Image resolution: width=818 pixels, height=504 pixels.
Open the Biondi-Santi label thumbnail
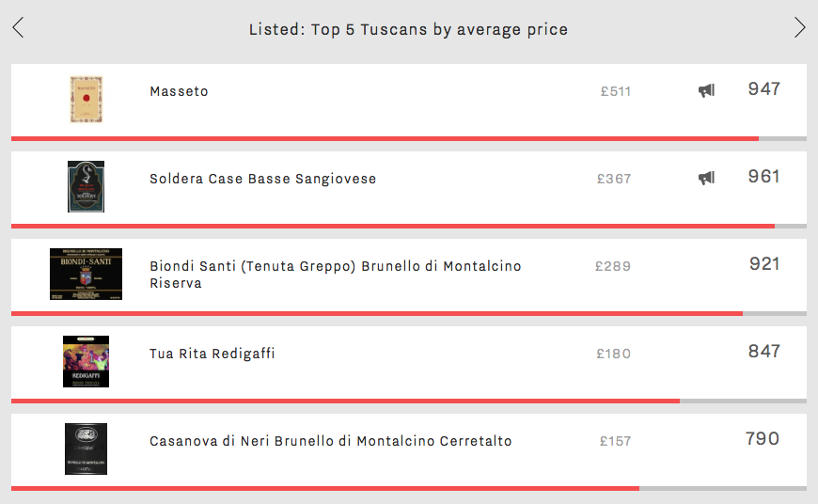[x=87, y=274]
